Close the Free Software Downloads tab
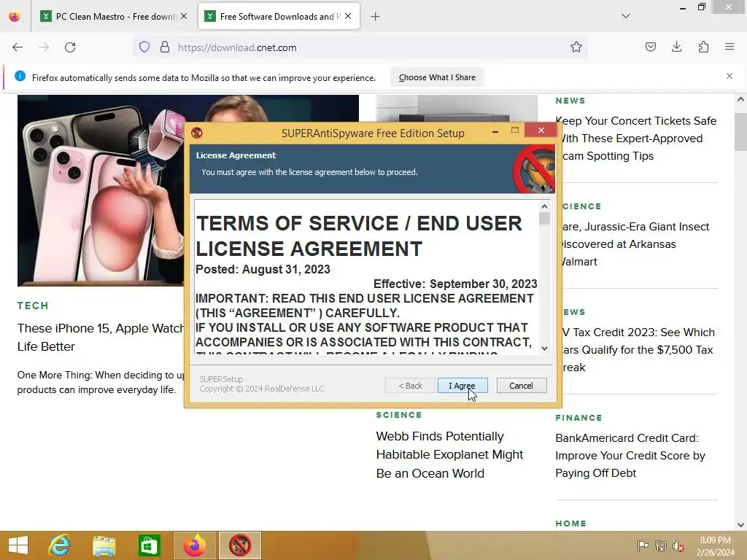Image resolution: width=747 pixels, height=560 pixels. (348, 16)
